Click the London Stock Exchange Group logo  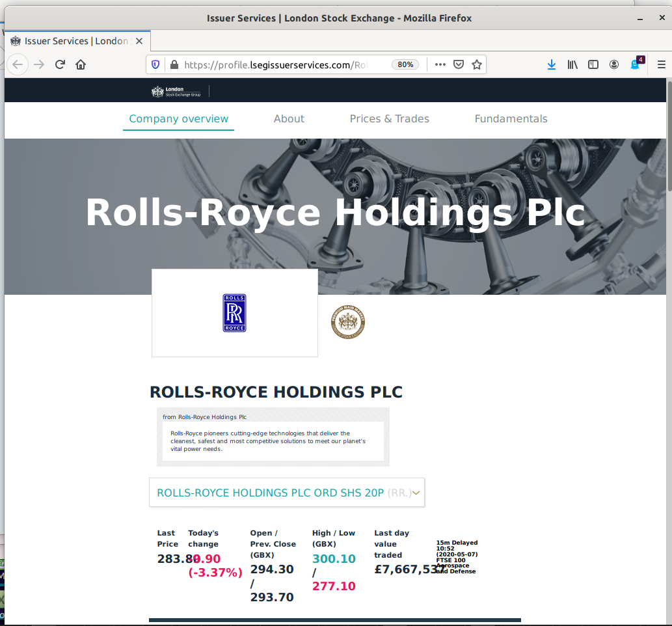click(x=176, y=91)
